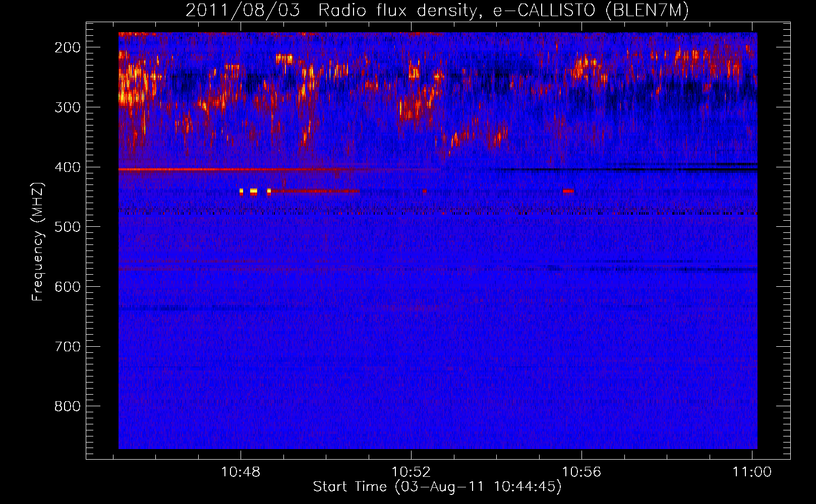Click the 10:48 time tick label
Screen dimensions: 816x504
click(x=241, y=472)
